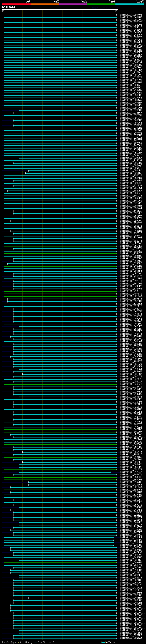Select hit label UniRef100_A4CQ97
Viewport: 146px width, 644px height.
tap(131, 311)
